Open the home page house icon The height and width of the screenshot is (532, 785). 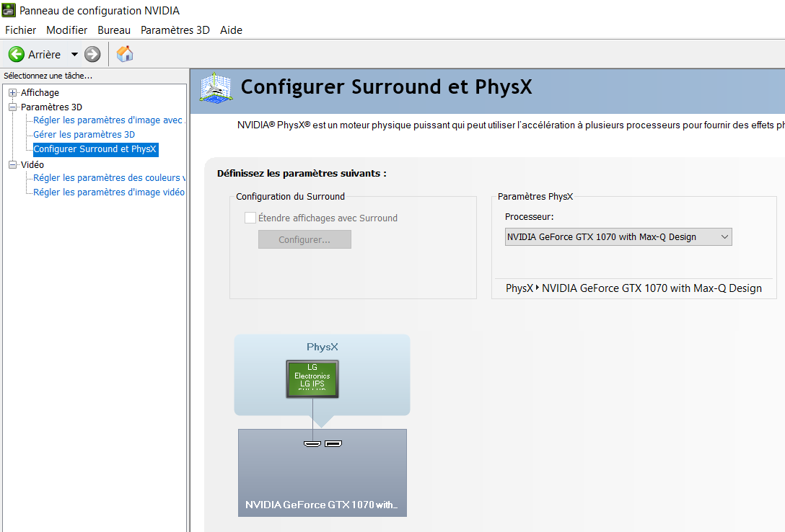[125, 53]
